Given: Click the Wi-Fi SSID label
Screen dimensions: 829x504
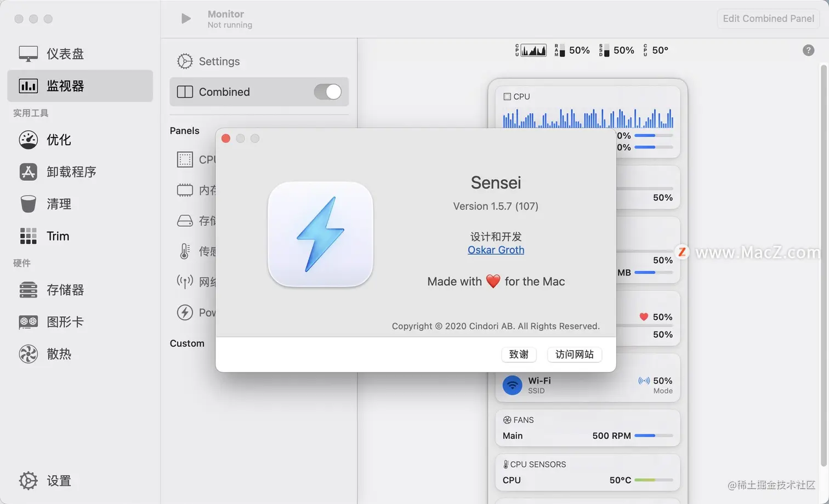Looking at the screenshot, I should (536, 391).
